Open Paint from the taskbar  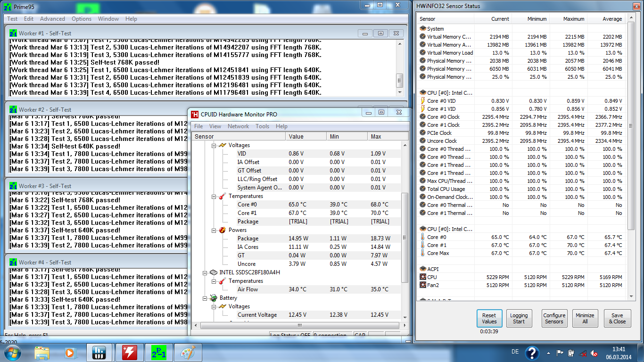point(188,353)
